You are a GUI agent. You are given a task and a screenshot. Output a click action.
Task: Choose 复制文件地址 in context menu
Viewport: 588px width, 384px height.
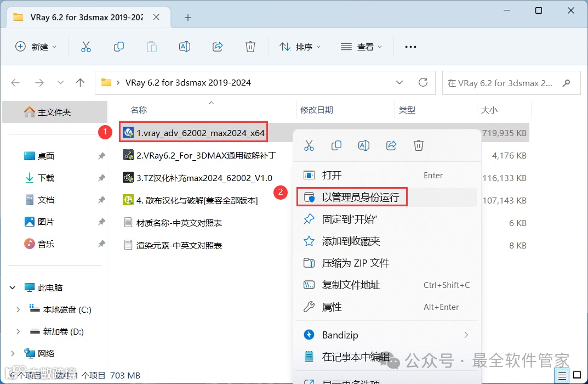tap(387, 285)
